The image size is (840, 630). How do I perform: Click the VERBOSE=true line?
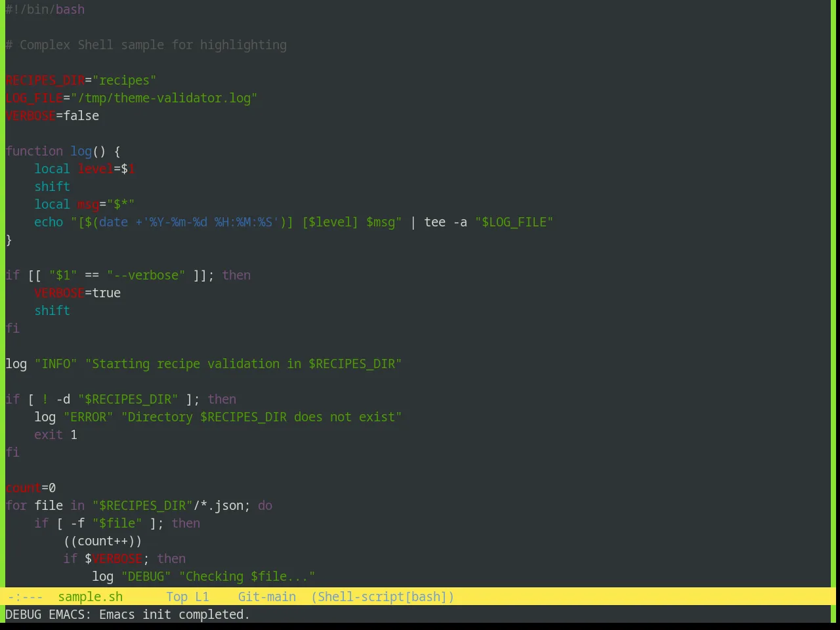pos(77,293)
